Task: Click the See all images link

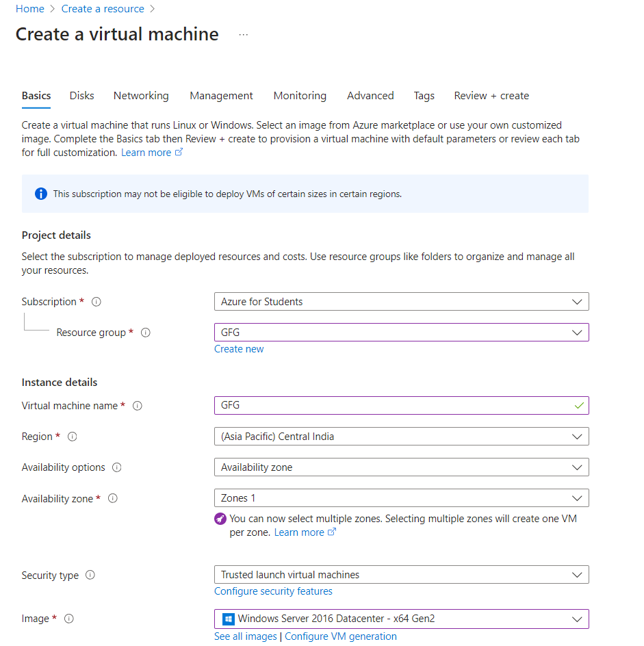Action: (x=246, y=636)
